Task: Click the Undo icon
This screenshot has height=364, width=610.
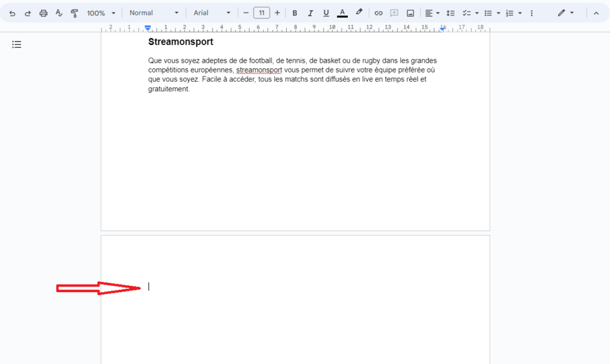Action: pyautogui.click(x=12, y=13)
